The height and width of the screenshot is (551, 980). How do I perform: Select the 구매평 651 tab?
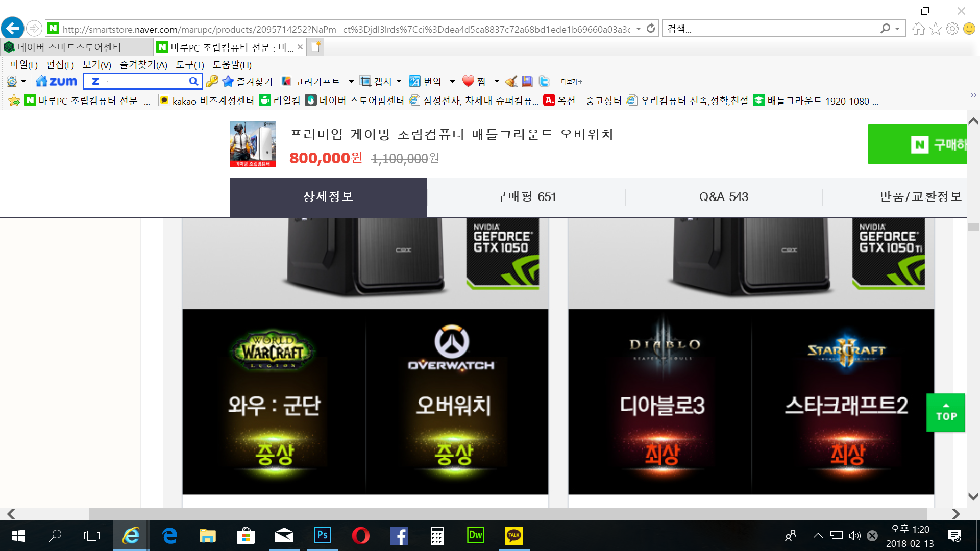pyautogui.click(x=526, y=197)
